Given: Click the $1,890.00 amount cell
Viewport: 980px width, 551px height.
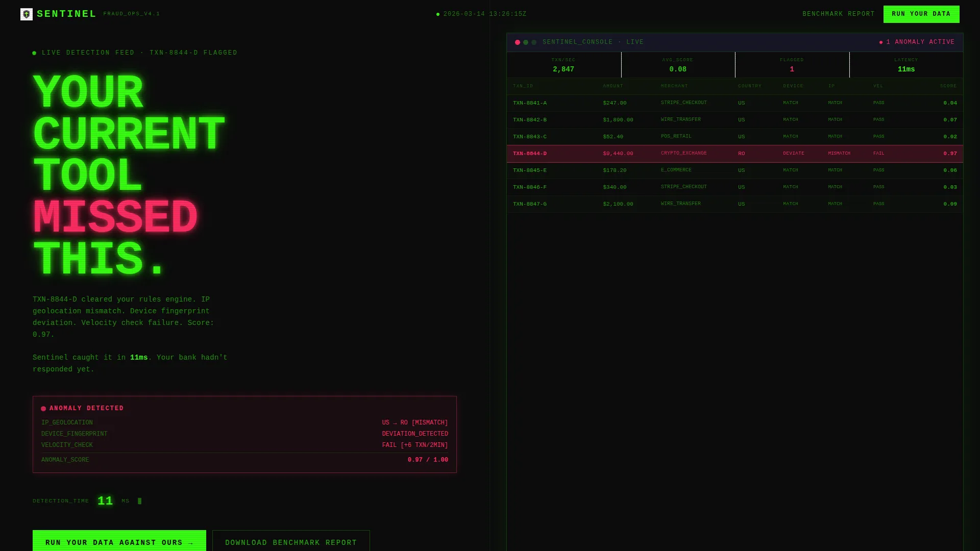Looking at the screenshot, I should [618, 120].
